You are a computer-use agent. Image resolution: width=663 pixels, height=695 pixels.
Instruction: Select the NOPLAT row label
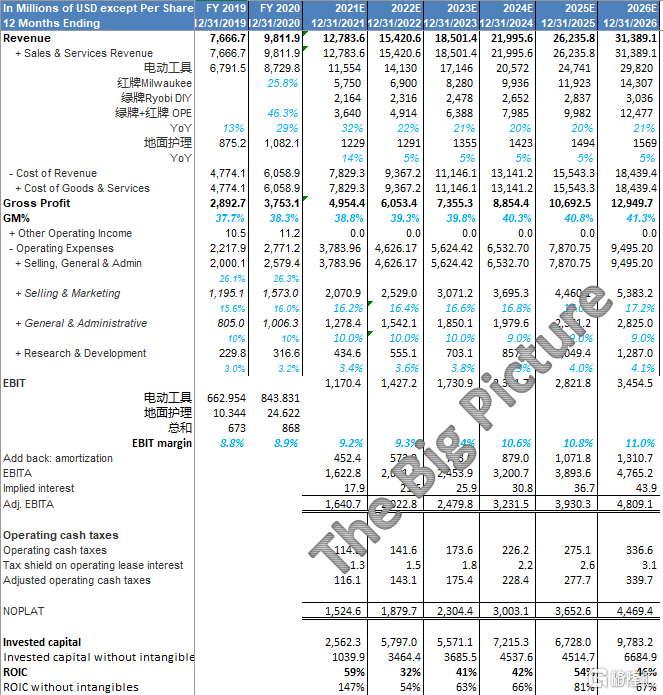tap(23, 611)
